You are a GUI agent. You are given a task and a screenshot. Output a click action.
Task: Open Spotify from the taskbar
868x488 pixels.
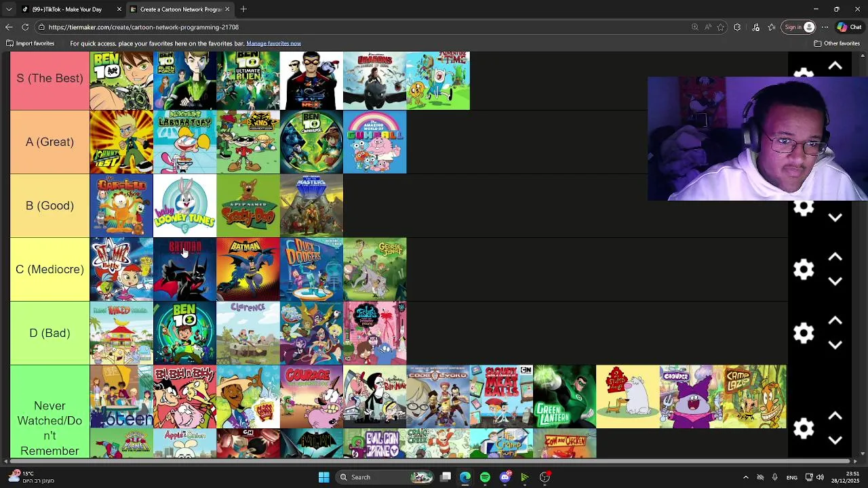pos(485,477)
